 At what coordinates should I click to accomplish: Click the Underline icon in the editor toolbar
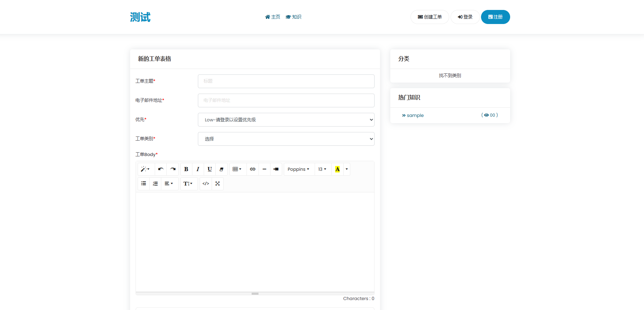pos(210,169)
